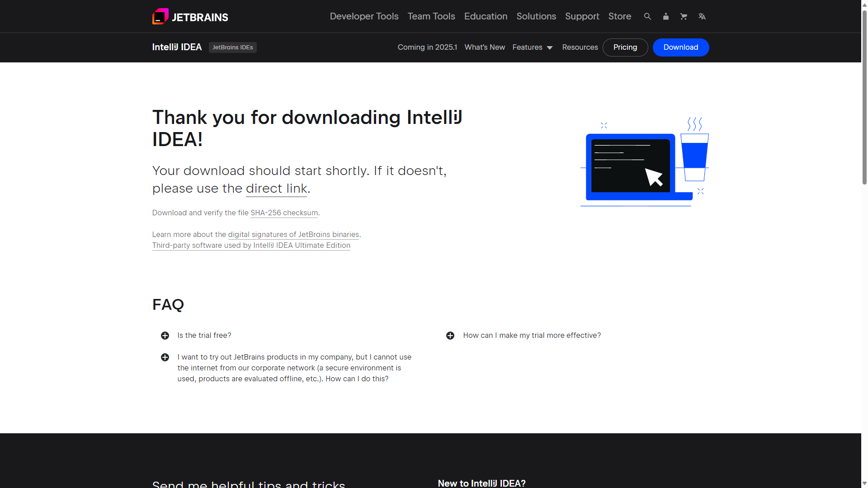Click the FAQ heading
868x488 pixels.
click(x=168, y=304)
